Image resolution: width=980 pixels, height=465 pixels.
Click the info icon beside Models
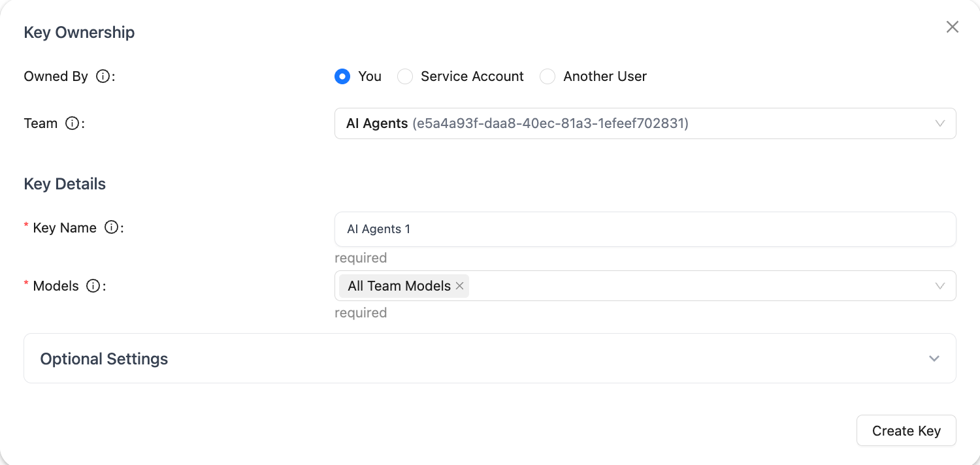pos(93,286)
